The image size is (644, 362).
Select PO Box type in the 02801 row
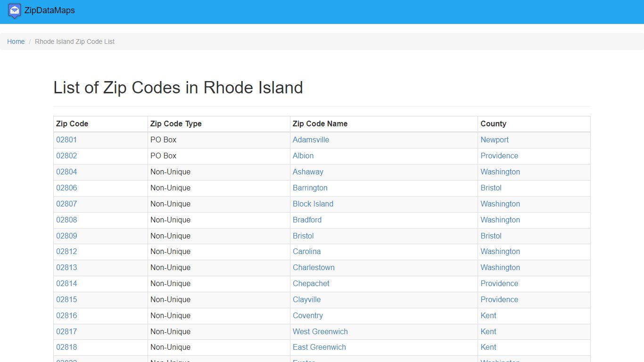point(164,140)
